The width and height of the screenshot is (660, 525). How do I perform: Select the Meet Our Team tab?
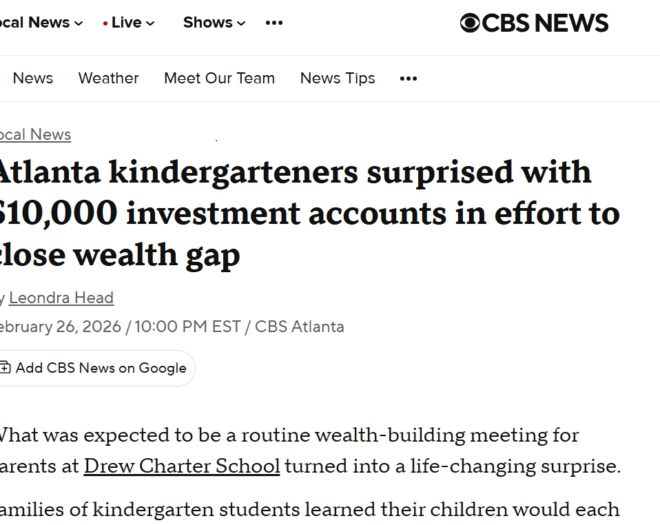tap(219, 78)
